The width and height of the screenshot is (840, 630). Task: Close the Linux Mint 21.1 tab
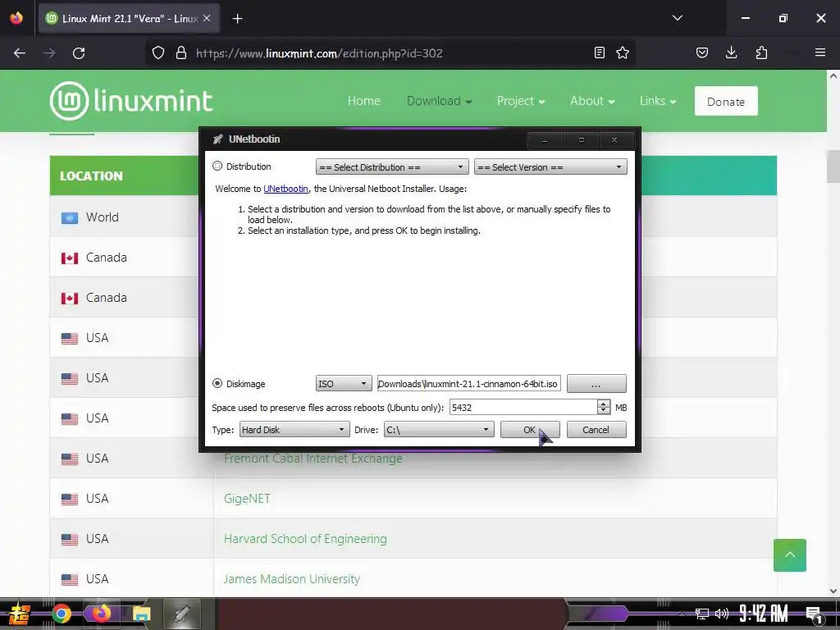point(207,18)
